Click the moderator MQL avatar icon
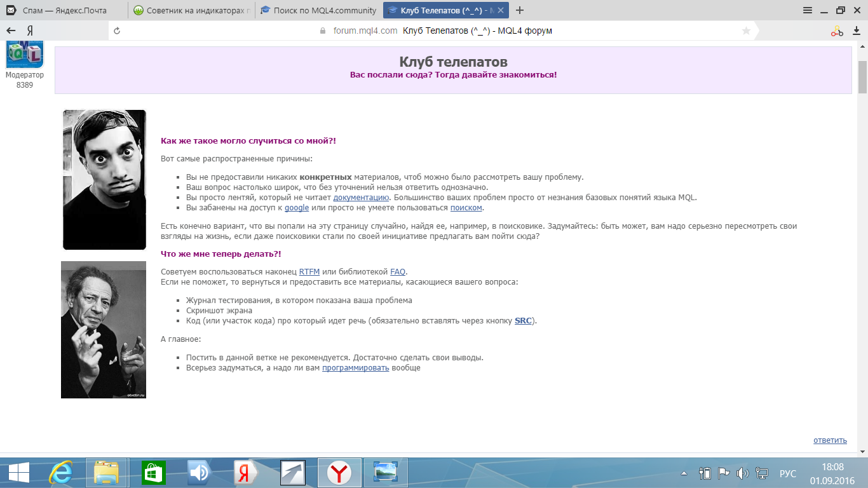 (x=25, y=53)
